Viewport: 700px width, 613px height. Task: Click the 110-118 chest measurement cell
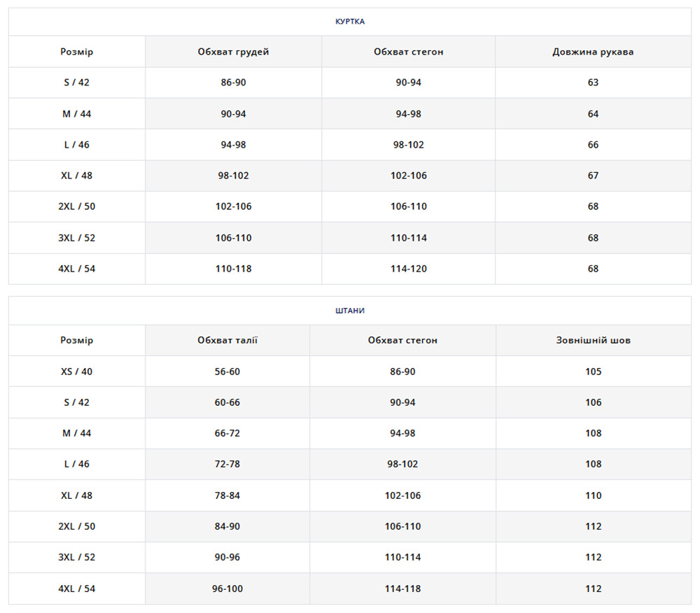(233, 269)
